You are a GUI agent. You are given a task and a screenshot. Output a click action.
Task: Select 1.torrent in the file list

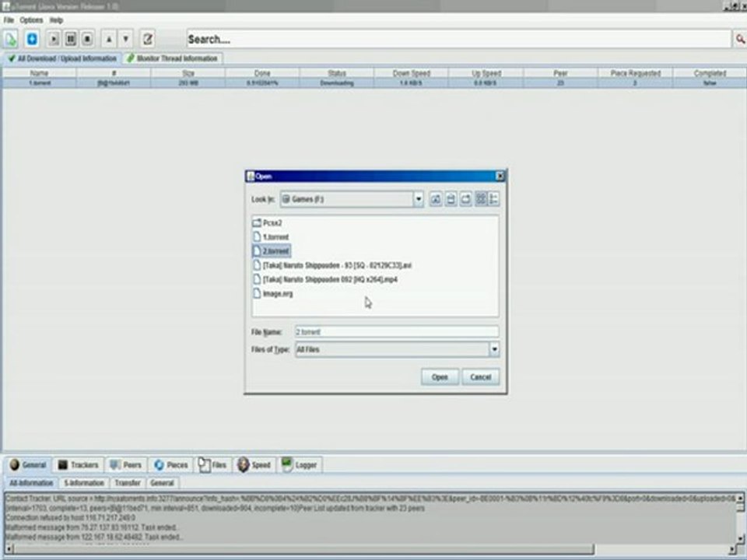[275, 237]
